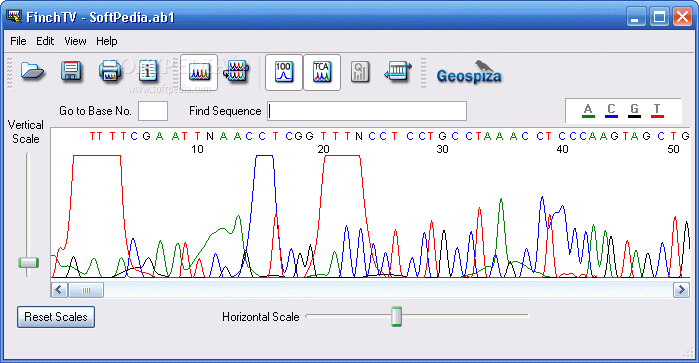Open the file information icon

pos(148,71)
